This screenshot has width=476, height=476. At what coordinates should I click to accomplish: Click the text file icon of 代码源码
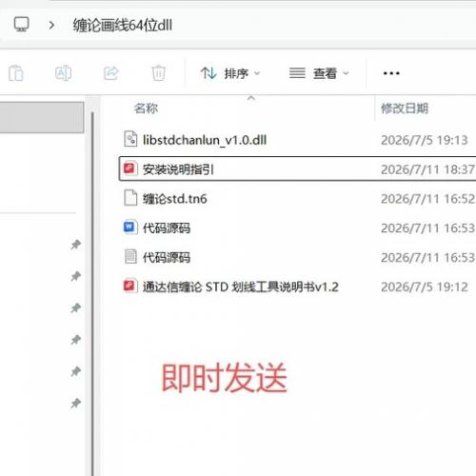[x=130, y=256]
